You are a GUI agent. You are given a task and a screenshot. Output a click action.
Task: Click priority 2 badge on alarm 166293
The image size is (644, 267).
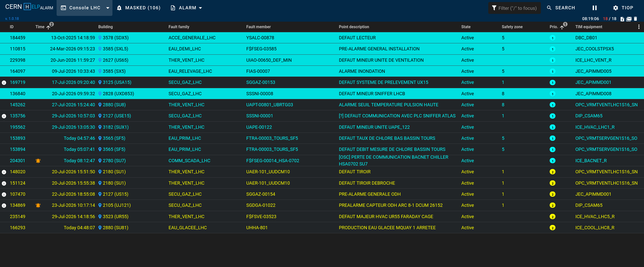pyautogui.click(x=552, y=228)
